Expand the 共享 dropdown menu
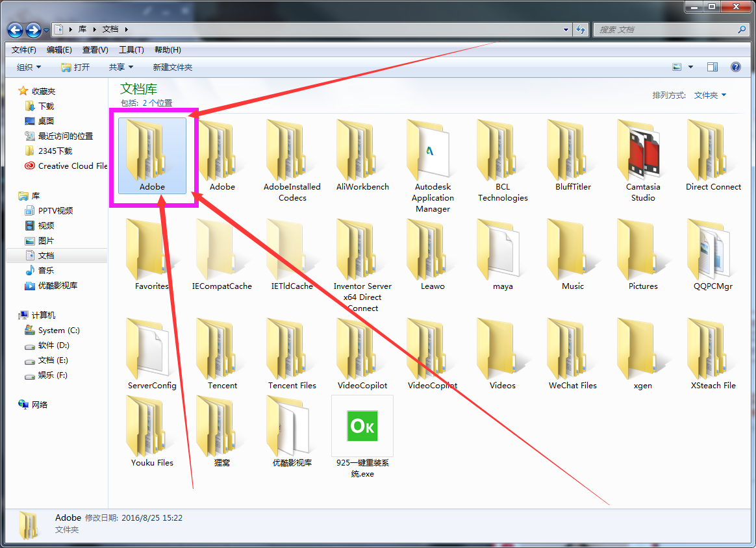756x548 pixels. [x=121, y=67]
